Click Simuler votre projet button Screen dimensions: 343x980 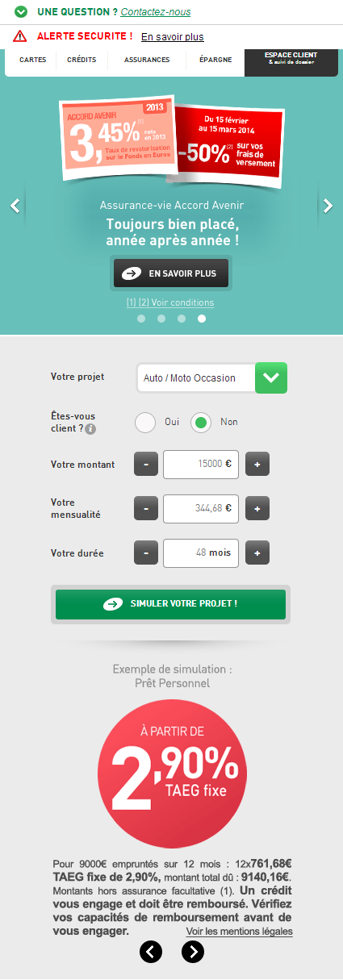coord(170,604)
